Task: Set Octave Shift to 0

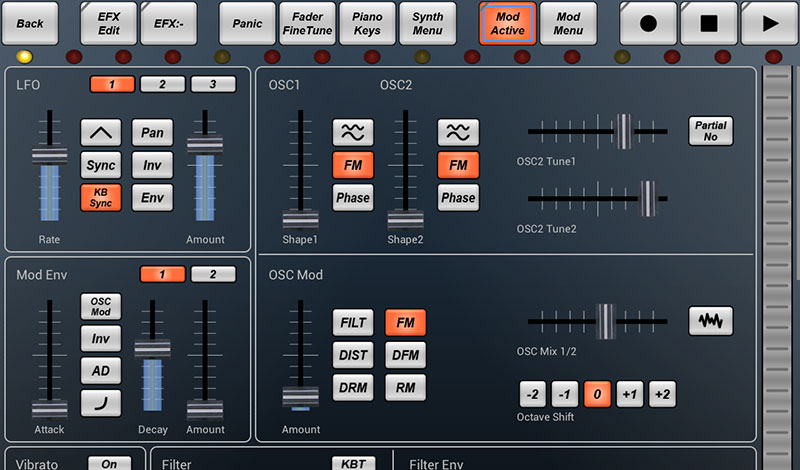Action: (597, 394)
